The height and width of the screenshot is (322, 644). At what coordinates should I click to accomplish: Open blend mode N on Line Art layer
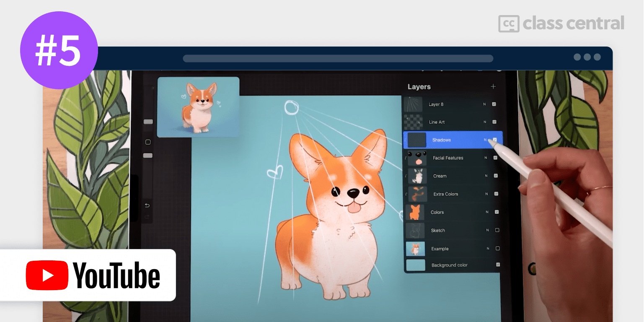click(x=485, y=122)
